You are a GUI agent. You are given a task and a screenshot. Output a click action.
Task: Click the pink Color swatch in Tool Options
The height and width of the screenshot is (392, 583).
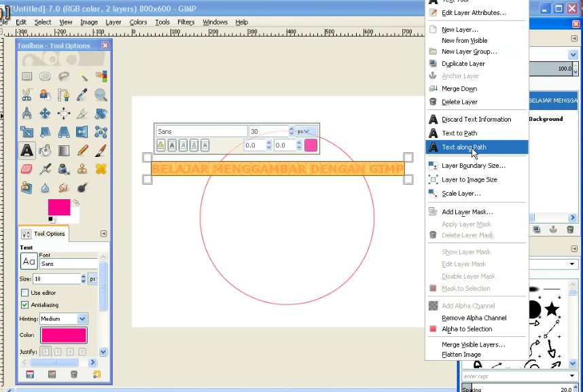point(64,335)
